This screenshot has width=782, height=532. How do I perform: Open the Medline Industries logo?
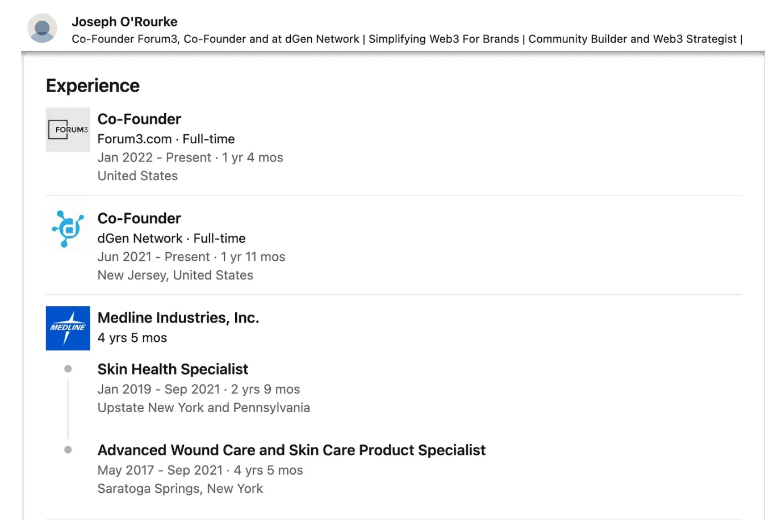68,328
